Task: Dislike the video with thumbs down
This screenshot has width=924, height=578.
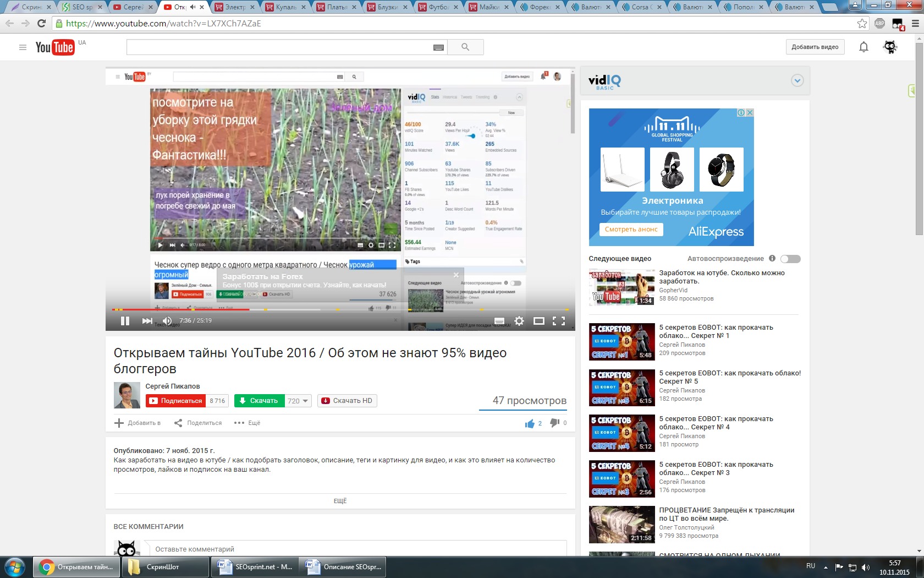Action: click(x=555, y=423)
